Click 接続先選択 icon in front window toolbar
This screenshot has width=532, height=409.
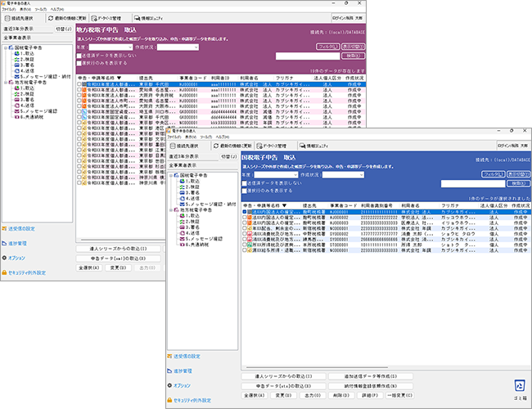[174, 145]
